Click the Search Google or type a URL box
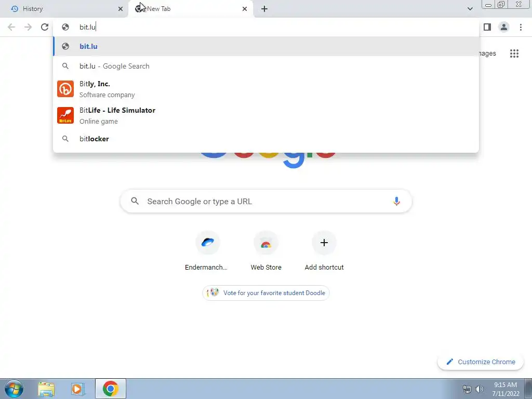This screenshot has width=532, height=399. coord(266,201)
